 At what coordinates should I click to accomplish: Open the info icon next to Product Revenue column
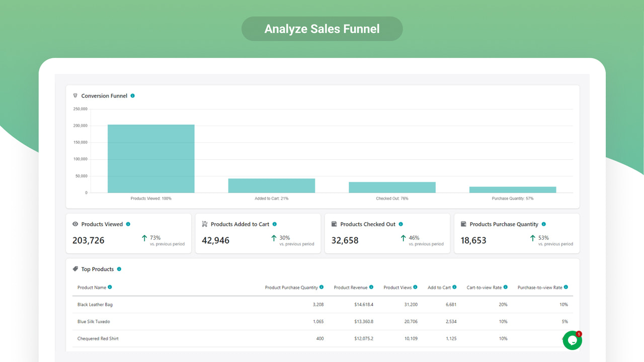pos(372,287)
